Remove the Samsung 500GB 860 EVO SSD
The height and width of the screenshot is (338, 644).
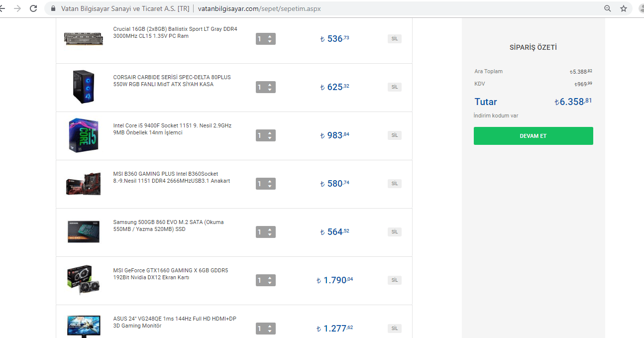[395, 232]
